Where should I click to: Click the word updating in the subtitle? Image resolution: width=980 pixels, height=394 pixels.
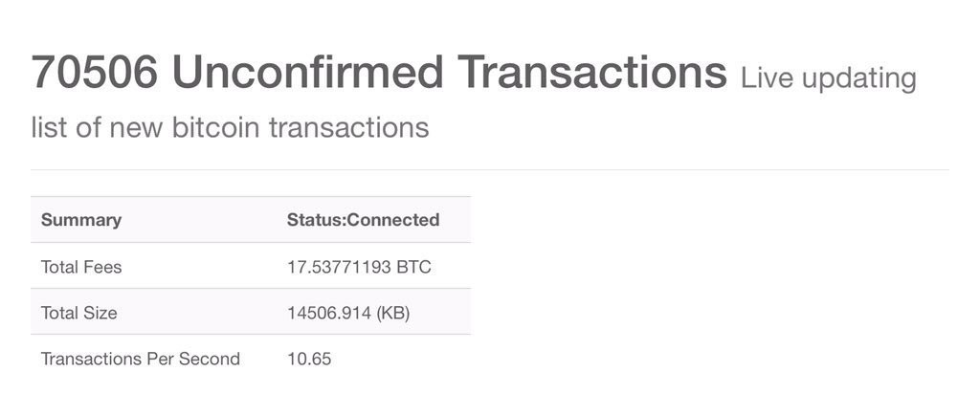pos(858,78)
